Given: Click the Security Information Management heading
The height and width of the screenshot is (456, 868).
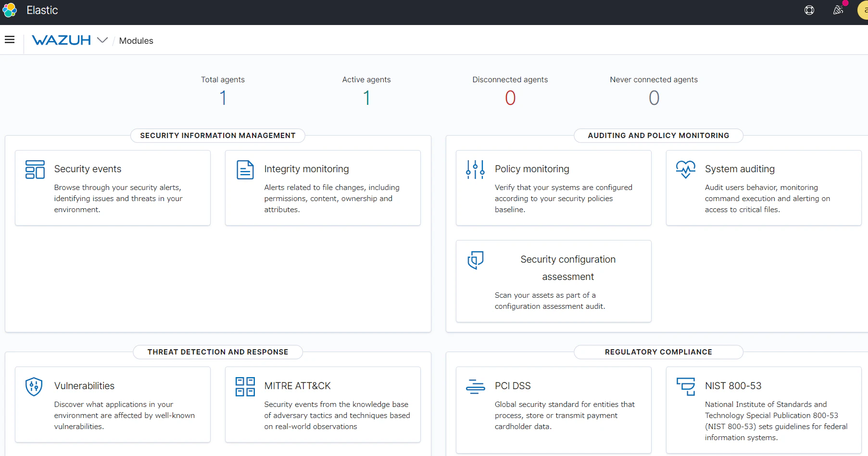Looking at the screenshot, I should pyautogui.click(x=218, y=136).
